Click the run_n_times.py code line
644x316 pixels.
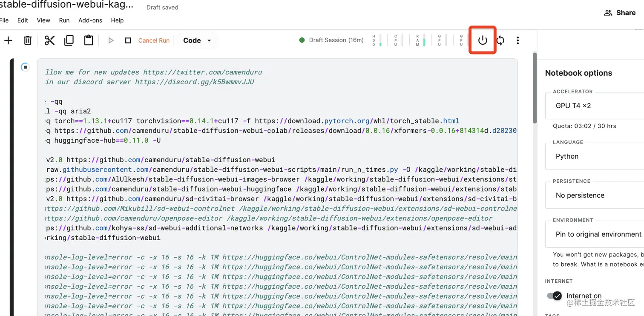(281, 169)
